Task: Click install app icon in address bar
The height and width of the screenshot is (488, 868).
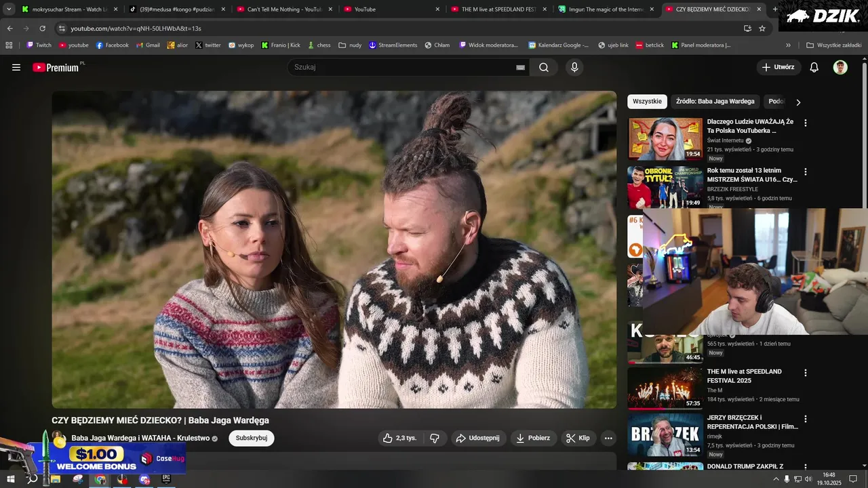Action: click(x=747, y=28)
